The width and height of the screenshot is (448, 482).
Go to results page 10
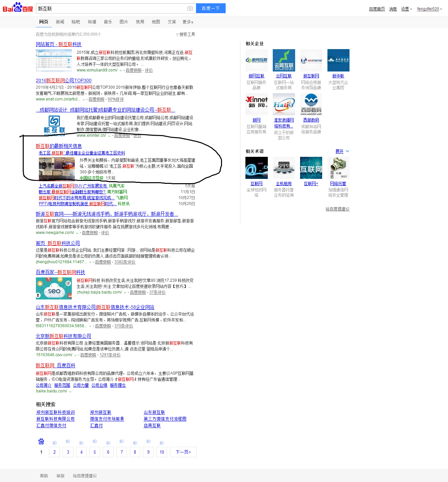click(162, 452)
